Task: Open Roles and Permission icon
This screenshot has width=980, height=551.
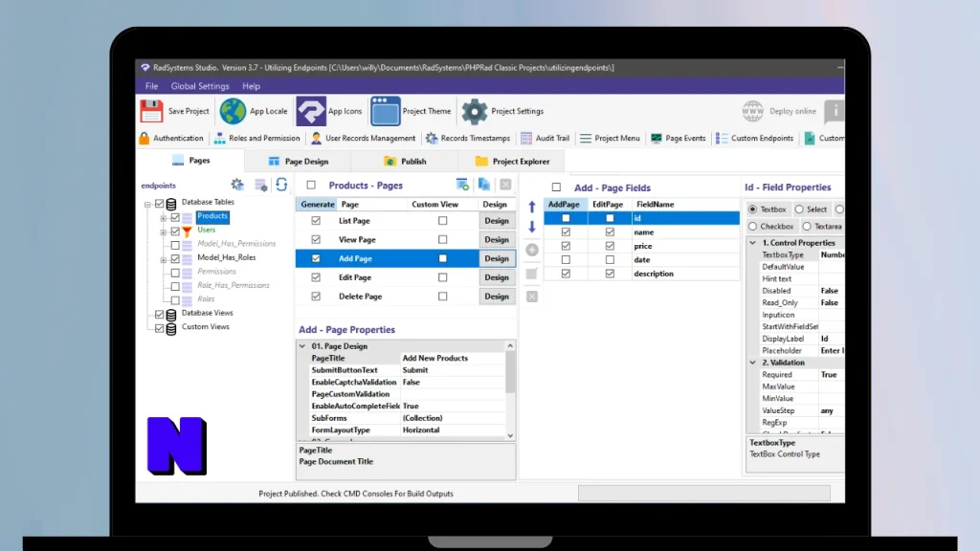Action: pyautogui.click(x=219, y=138)
